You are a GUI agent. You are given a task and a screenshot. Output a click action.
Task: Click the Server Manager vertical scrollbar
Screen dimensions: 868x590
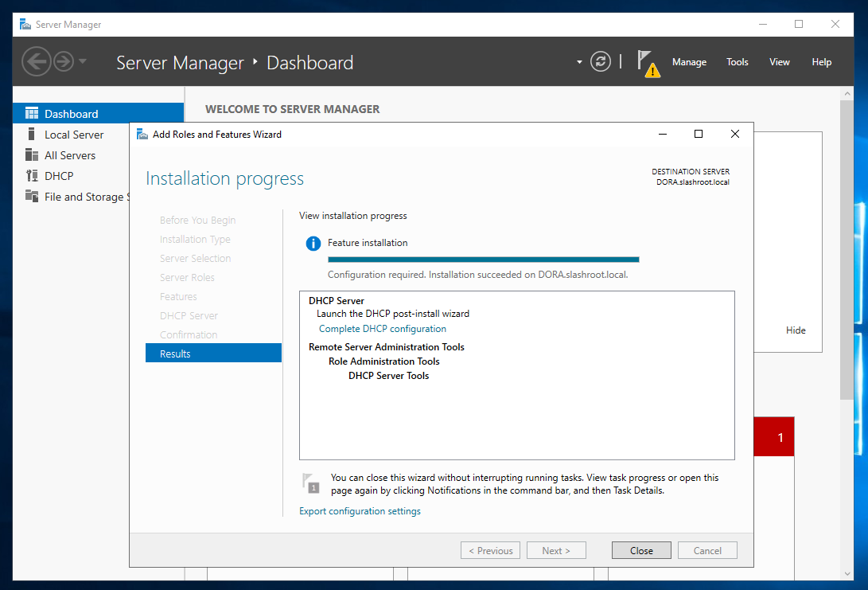pyautogui.click(x=847, y=318)
